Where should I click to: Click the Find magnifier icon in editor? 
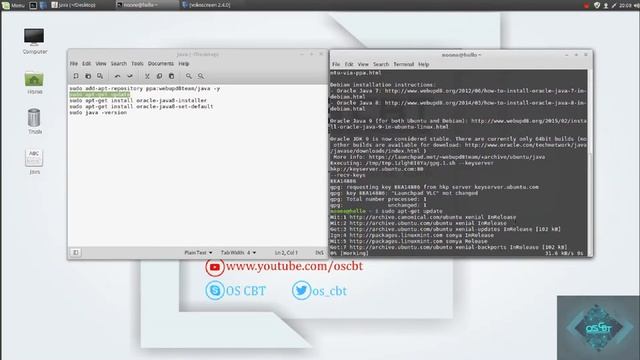pos(189,76)
